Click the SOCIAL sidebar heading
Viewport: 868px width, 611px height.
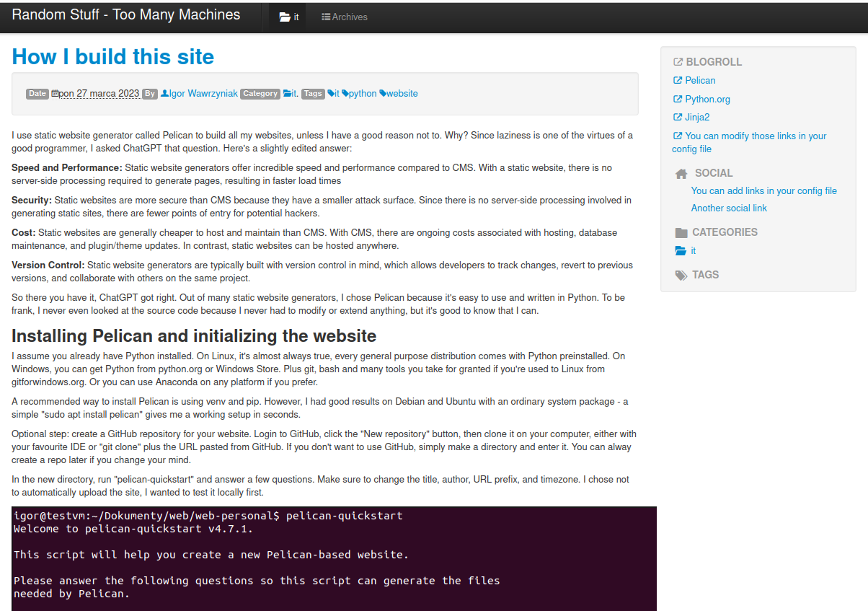coord(714,173)
